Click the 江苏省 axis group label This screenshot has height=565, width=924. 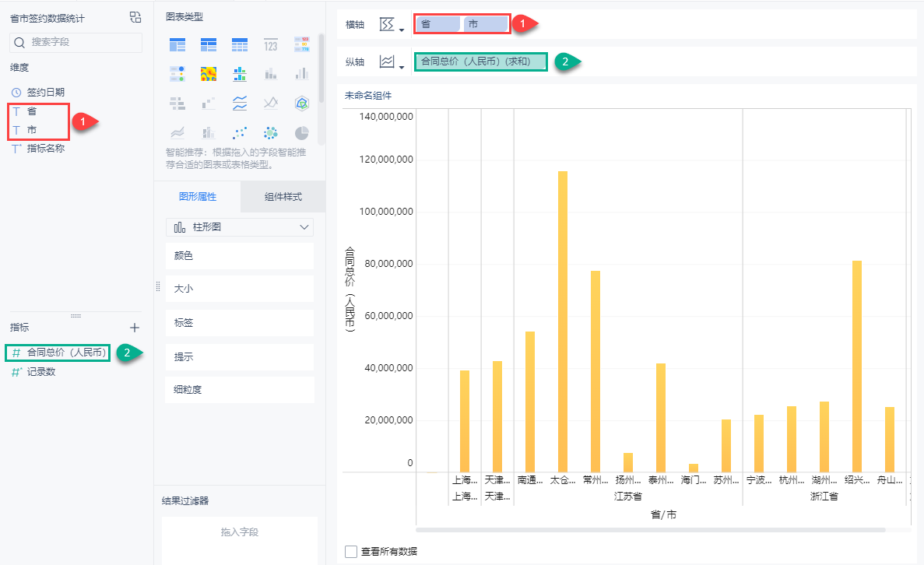(628, 497)
